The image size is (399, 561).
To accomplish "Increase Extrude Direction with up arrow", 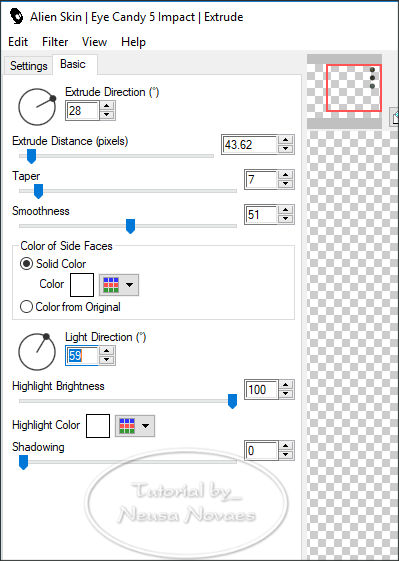I will click(107, 106).
